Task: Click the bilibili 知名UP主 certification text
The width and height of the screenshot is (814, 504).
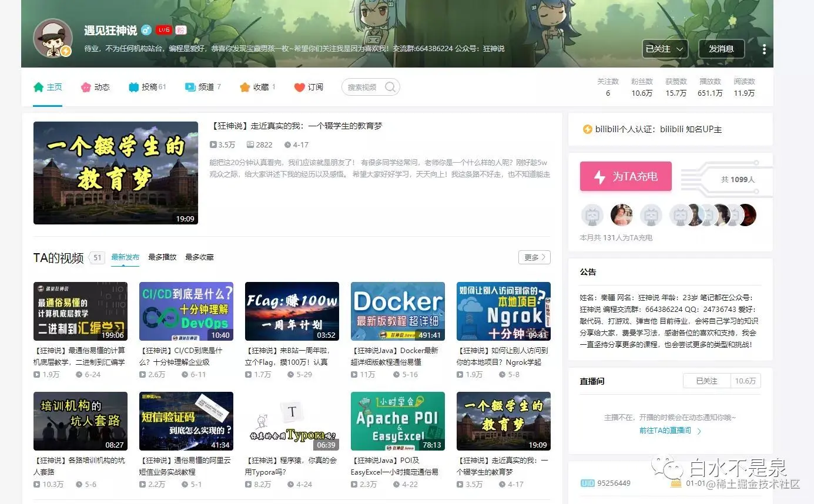Action: click(691, 129)
